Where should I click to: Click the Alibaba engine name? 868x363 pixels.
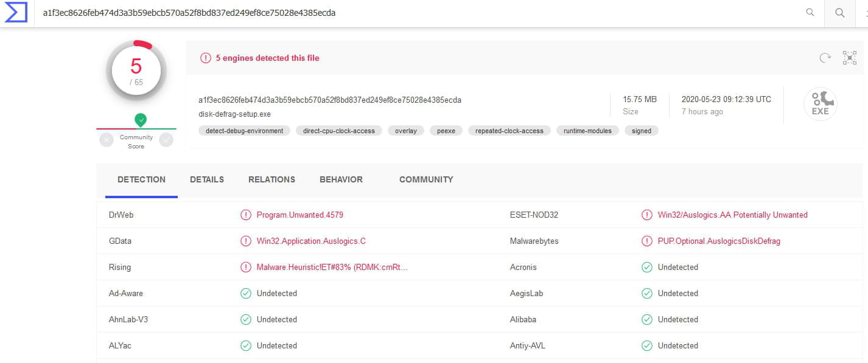(523, 319)
